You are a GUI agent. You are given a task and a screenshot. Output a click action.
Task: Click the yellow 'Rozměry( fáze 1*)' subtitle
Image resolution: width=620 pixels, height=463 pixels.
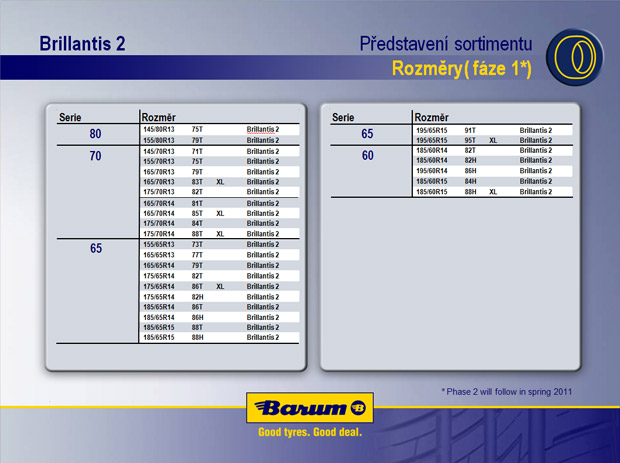click(x=461, y=68)
